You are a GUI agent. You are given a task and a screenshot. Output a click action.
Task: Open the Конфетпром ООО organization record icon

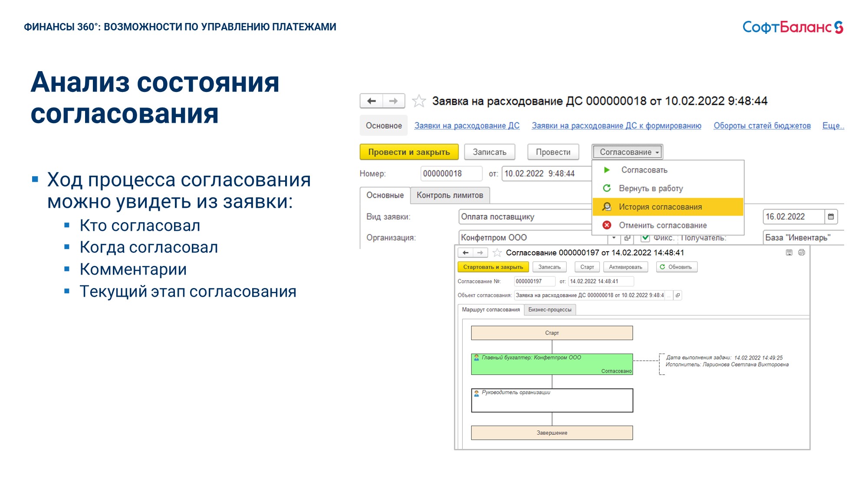pyautogui.click(x=628, y=238)
